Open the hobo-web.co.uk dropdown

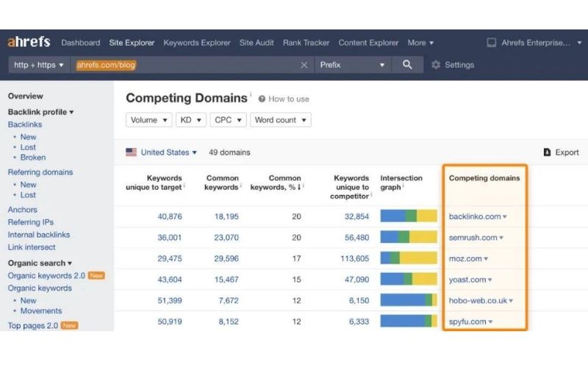click(511, 301)
